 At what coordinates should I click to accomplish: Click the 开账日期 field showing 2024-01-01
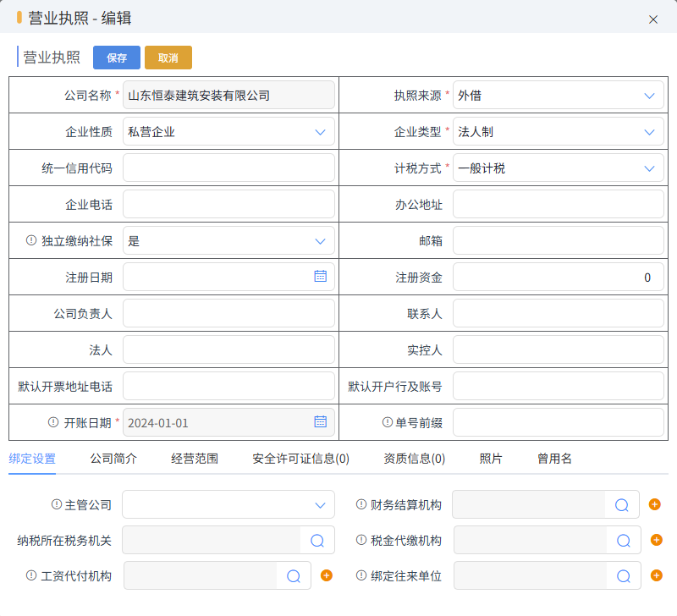pos(228,422)
